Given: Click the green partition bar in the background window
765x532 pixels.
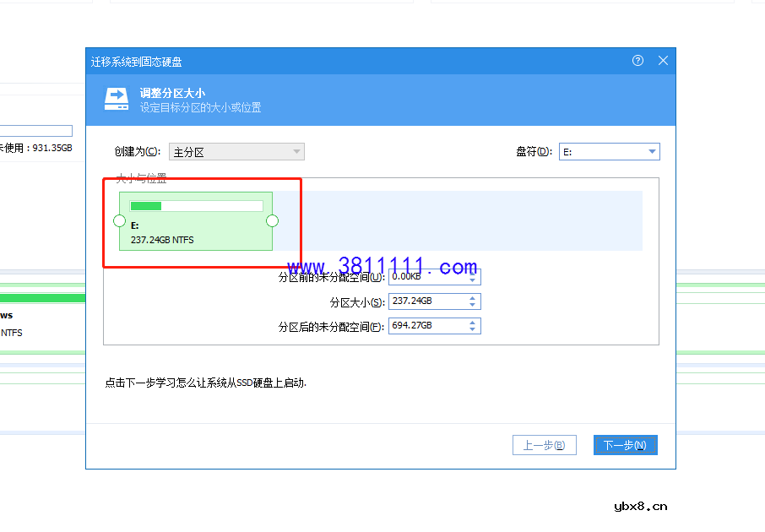Looking at the screenshot, I should pos(42,296).
